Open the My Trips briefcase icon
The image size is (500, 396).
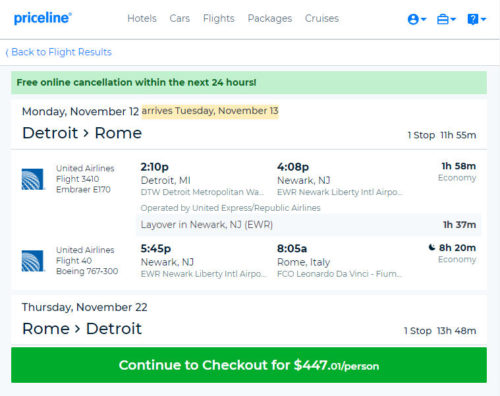pyautogui.click(x=443, y=19)
